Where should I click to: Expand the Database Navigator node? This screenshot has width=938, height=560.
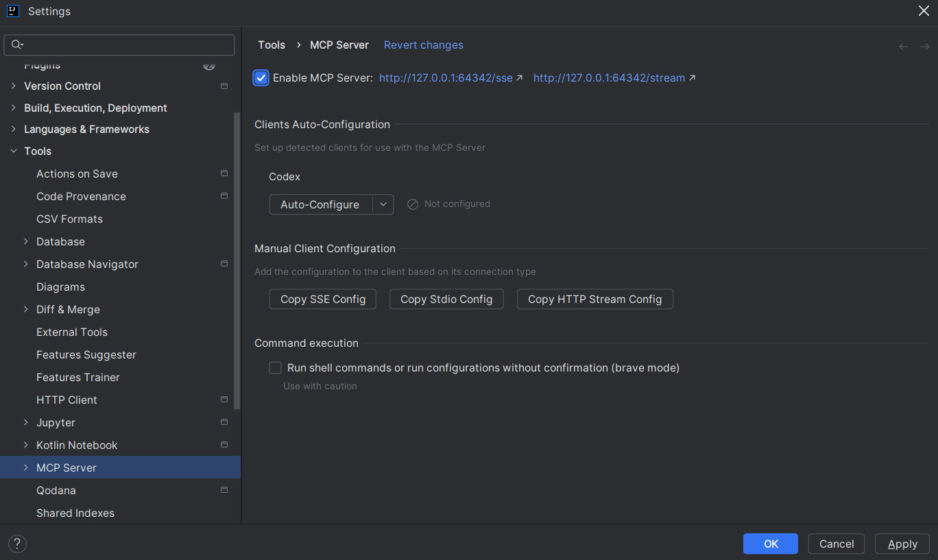click(x=26, y=265)
